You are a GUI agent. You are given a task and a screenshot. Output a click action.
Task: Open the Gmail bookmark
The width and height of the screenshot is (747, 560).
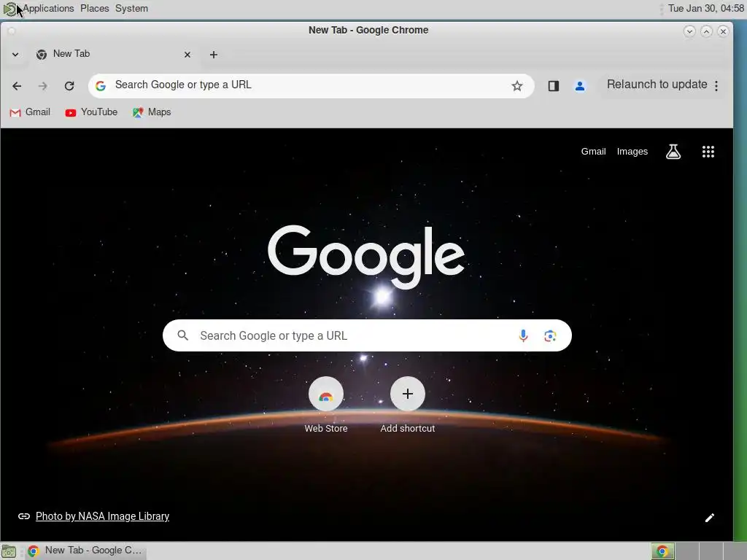(30, 112)
